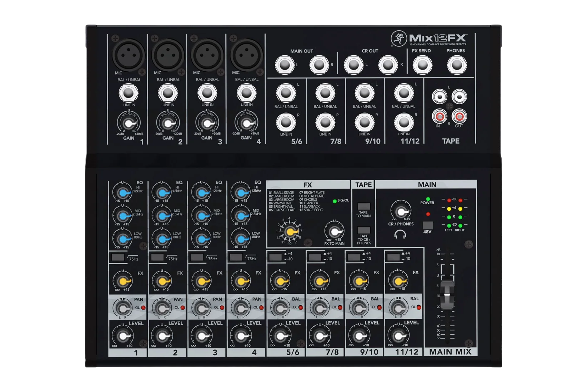
Task: Toggle the 48V phantom power switch
Action: (427, 225)
